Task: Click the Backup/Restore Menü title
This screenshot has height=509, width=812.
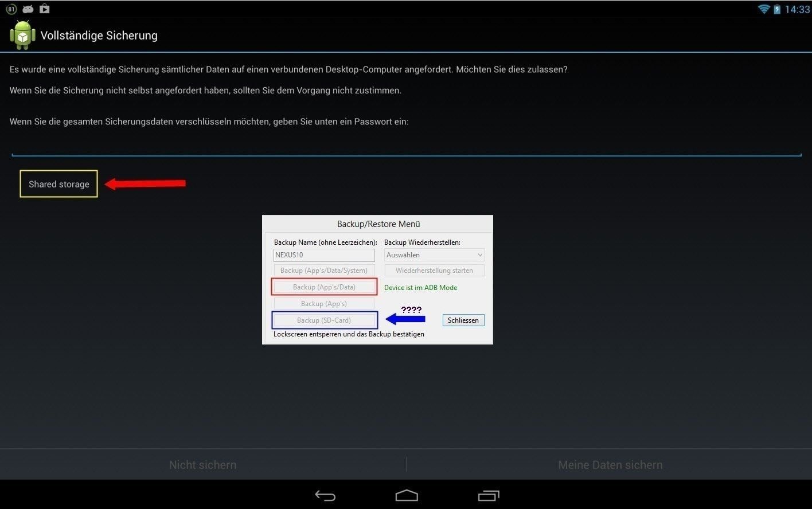Action: coord(378,224)
